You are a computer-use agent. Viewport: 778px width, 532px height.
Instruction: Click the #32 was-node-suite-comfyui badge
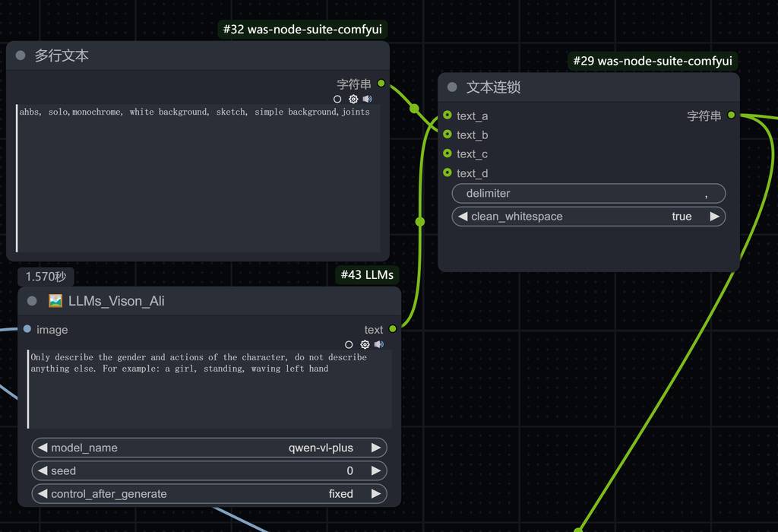click(x=302, y=30)
